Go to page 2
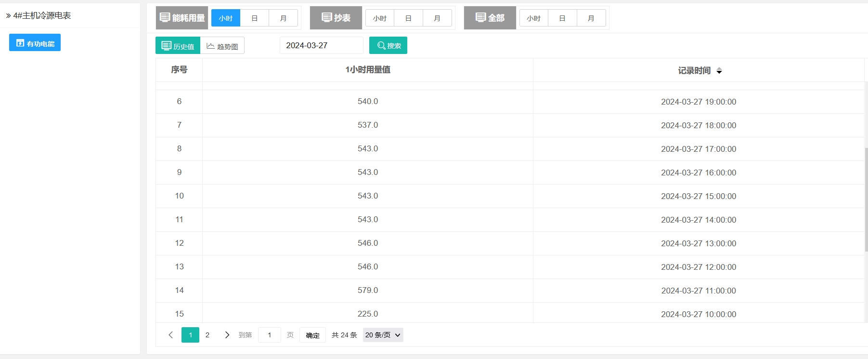868x359 pixels. click(x=207, y=335)
